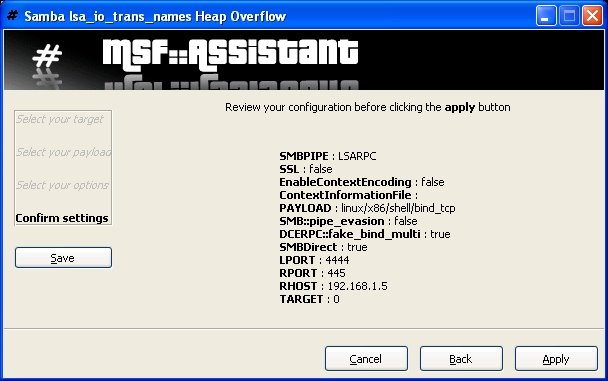The height and width of the screenshot is (381, 608).
Task: Open the 'Select your options' step
Action: [x=62, y=185]
